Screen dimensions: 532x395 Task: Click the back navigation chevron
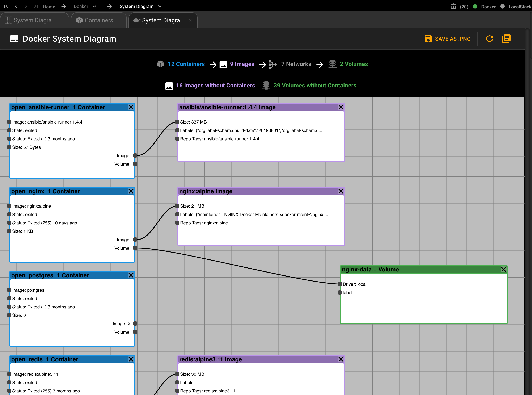pyautogui.click(x=16, y=7)
